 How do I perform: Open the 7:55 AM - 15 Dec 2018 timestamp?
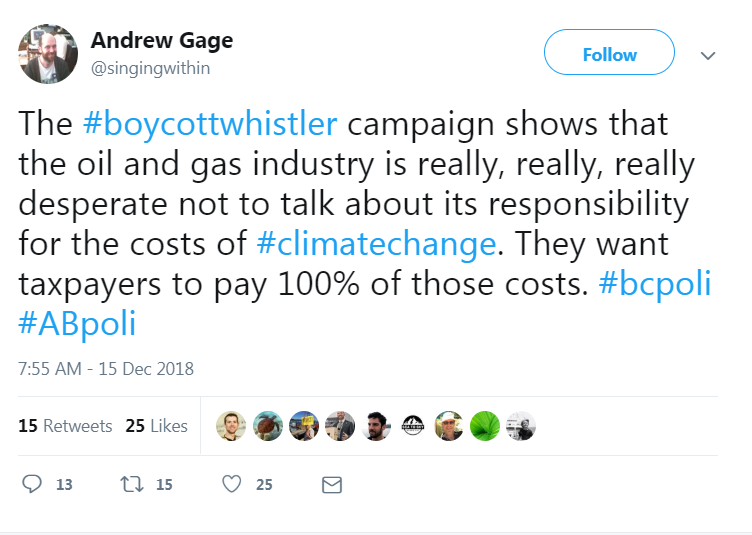pyautogui.click(x=106, y=369)
